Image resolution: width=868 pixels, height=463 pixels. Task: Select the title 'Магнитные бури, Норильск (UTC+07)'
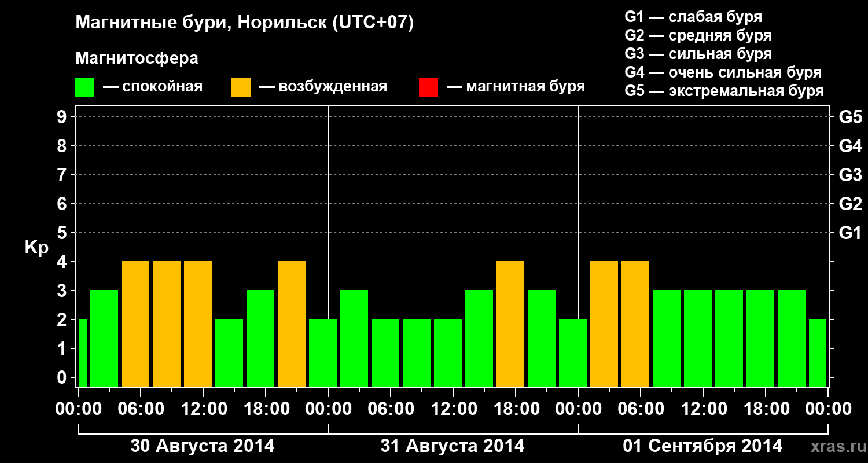coord(245,23)
